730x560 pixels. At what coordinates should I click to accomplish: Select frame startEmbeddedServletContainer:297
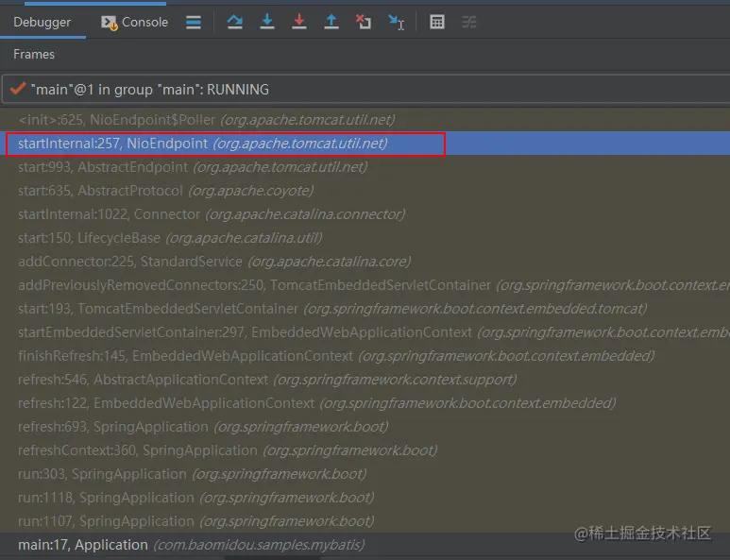(x=365, y=331)
